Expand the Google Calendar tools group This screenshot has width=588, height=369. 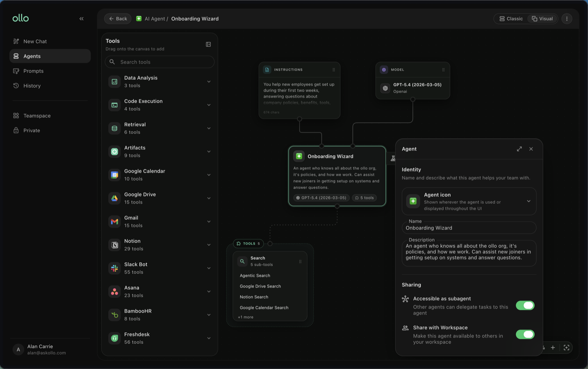click(x=209, y=175)
